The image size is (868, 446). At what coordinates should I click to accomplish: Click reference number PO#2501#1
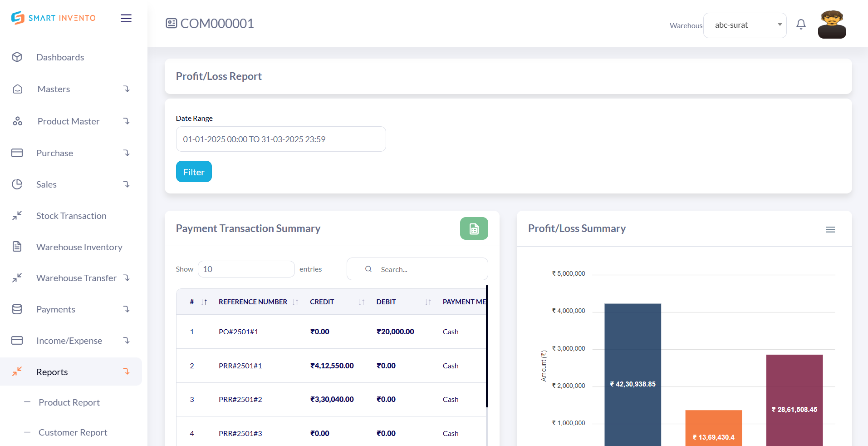[239, 332]
